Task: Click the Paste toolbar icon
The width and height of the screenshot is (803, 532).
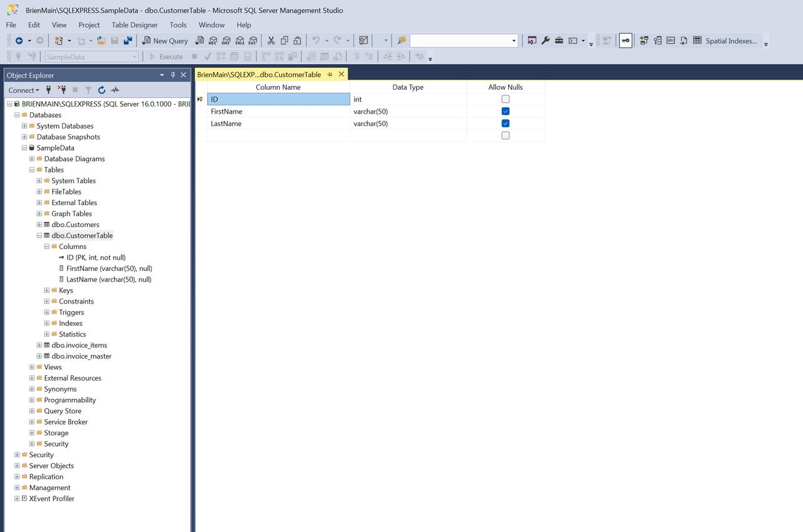Action: pyautogui.click(x=297, y=40)
